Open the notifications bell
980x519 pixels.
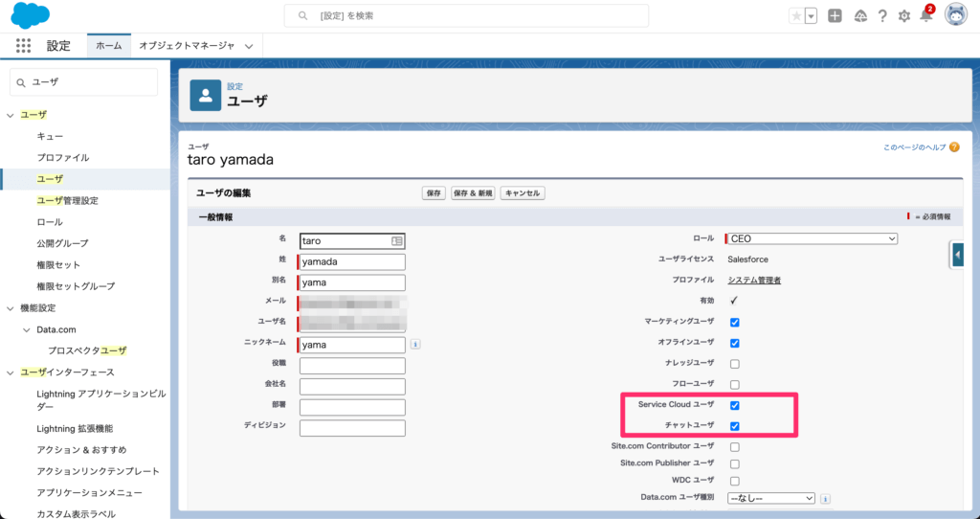925,15
